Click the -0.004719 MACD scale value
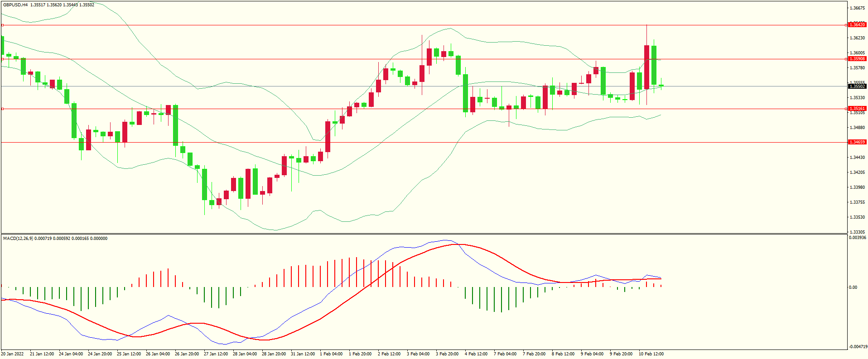This screenshot has height=359, width=868. [857, 347]
